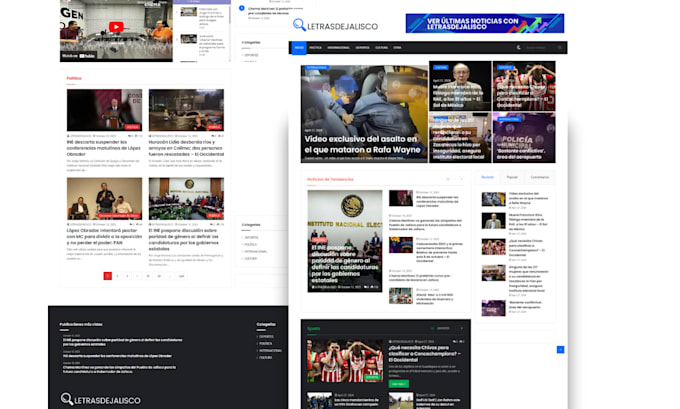Select current page 1 in pagination

[108, 276]
